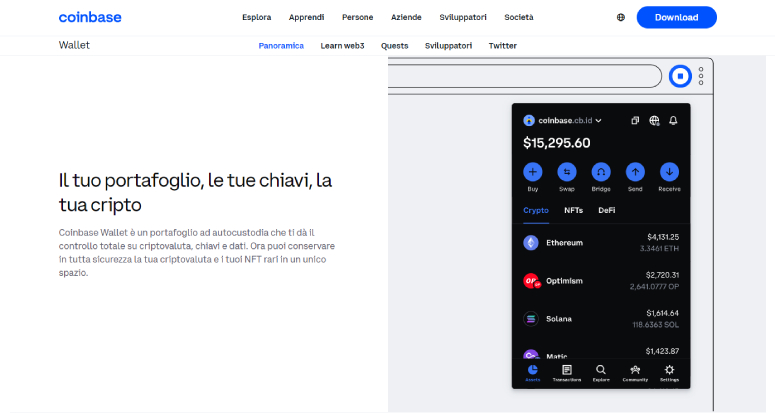This screenshot has width=775, height=413.
Task: Switch to the DeFi tab in wallet
Action: pos(606,210)
